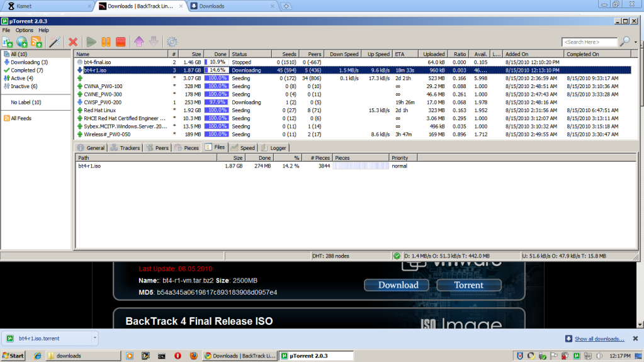Click Add Torrent from URL icon
Viewport: 644px width, 362px height.
[x=22, y=42]
